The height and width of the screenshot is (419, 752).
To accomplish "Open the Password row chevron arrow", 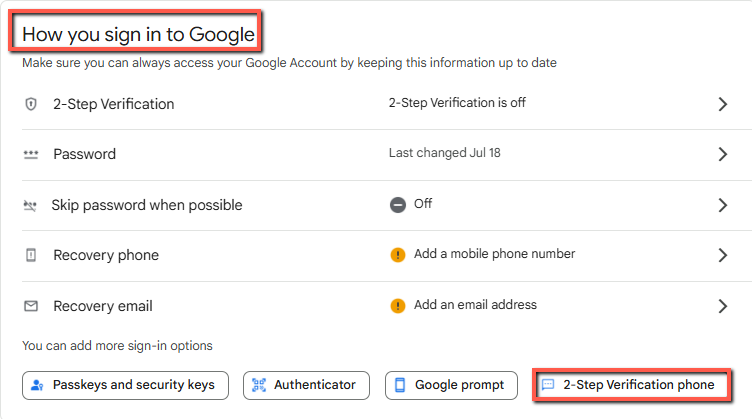I will [723, 154].
